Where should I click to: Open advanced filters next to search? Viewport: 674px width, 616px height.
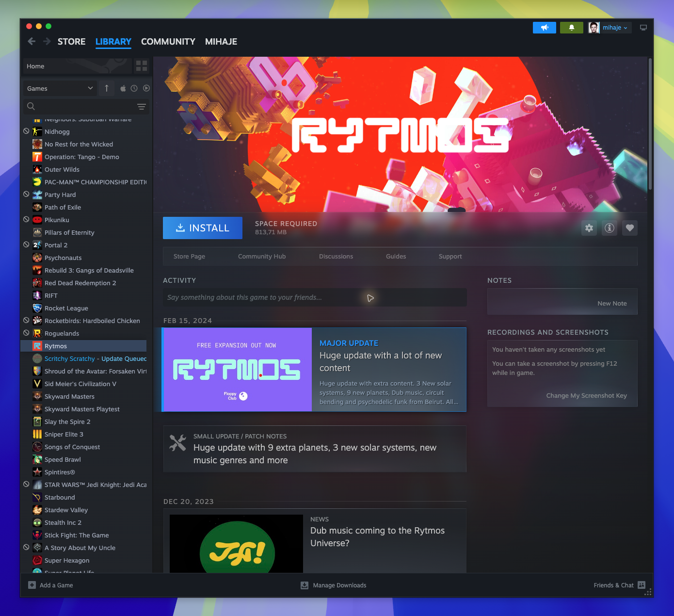click(x=142, y=107)
